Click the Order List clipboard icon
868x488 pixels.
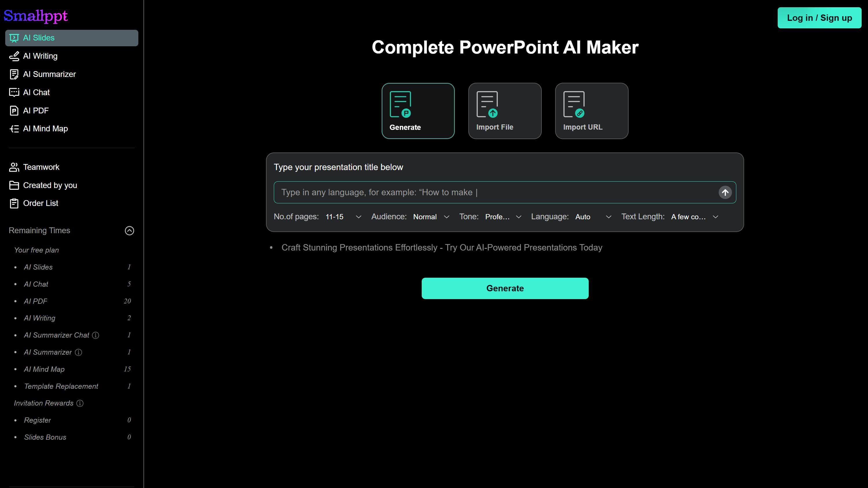tap(14, 203)
